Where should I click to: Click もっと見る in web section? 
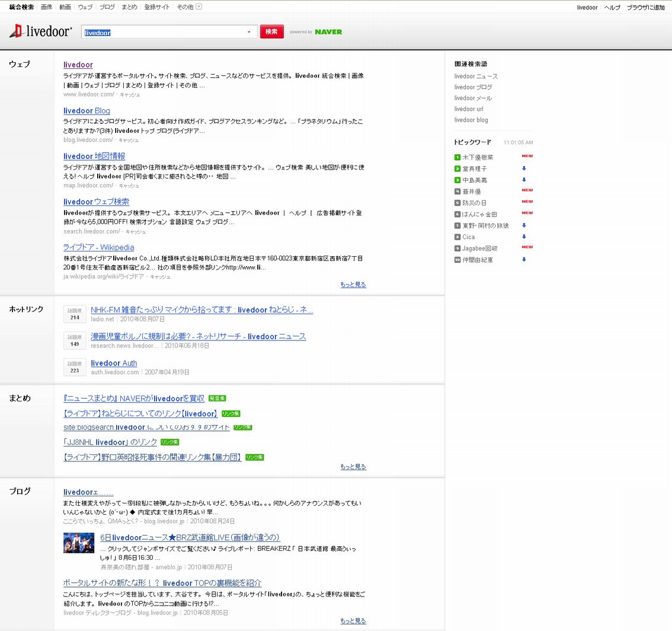pyautogui.click(x=353, y=285)
